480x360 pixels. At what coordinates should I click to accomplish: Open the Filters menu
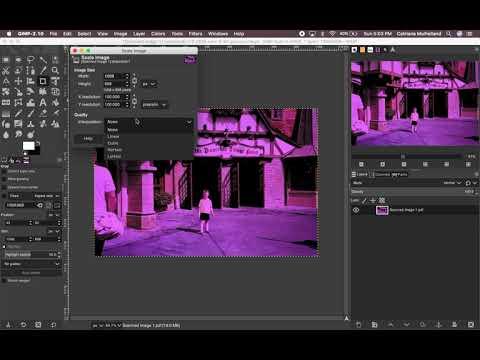(195, 34)
